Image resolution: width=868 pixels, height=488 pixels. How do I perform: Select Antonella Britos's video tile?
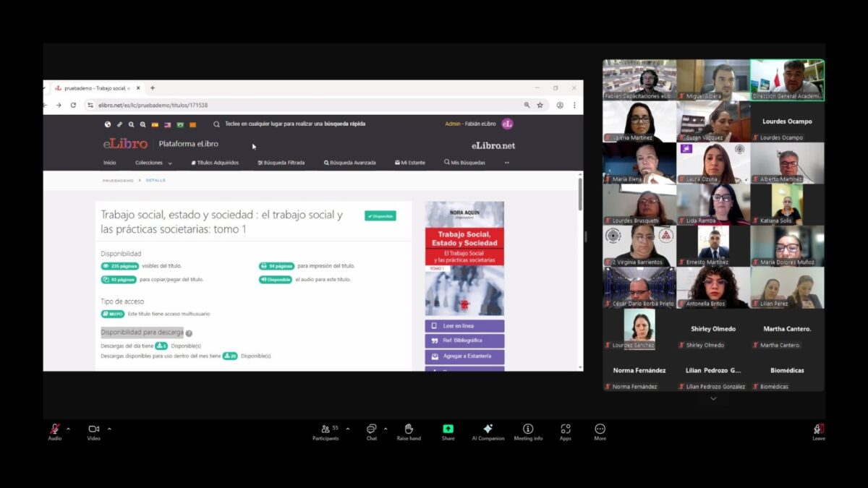713,288
